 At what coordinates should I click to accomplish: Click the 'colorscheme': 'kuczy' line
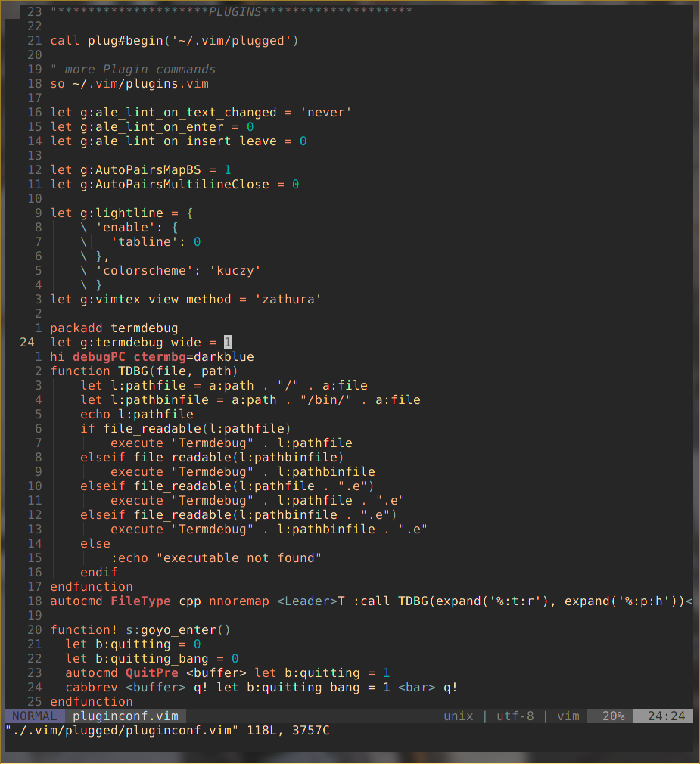pyautogui.click(x=170, y=270)
